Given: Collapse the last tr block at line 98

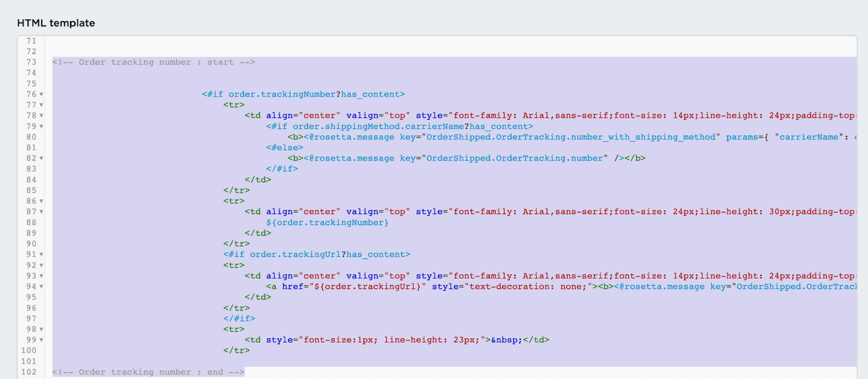Looking at the screenshot, I should click(x=41, y=330).
